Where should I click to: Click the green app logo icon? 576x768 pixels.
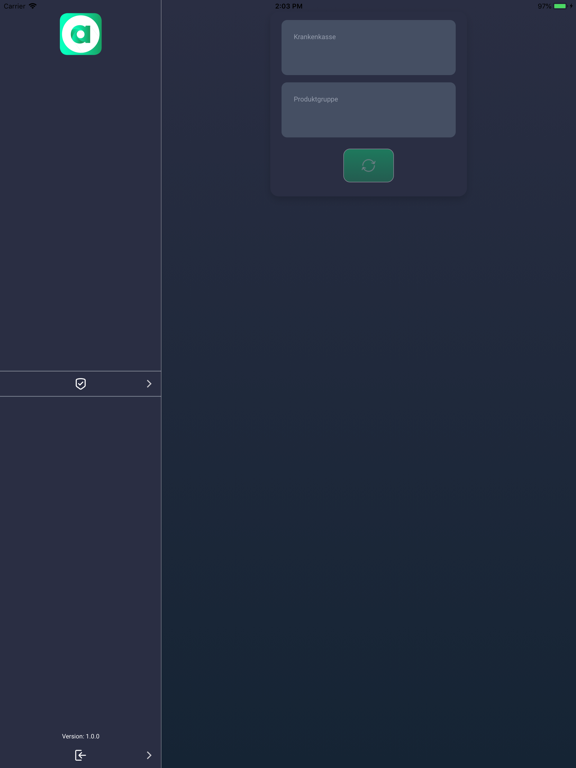81,34
